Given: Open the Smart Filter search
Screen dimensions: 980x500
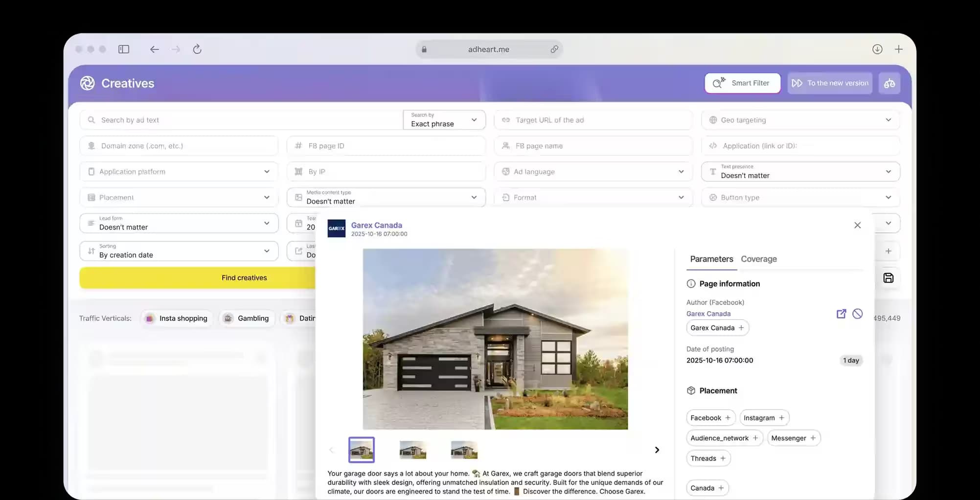Looking at the screenshot, I should 742,83.
